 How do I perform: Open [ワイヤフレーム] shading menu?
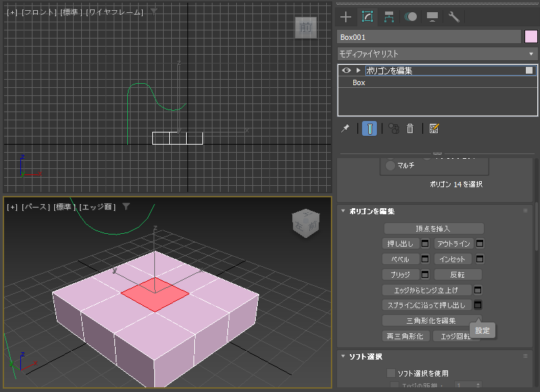pos(114,12)
